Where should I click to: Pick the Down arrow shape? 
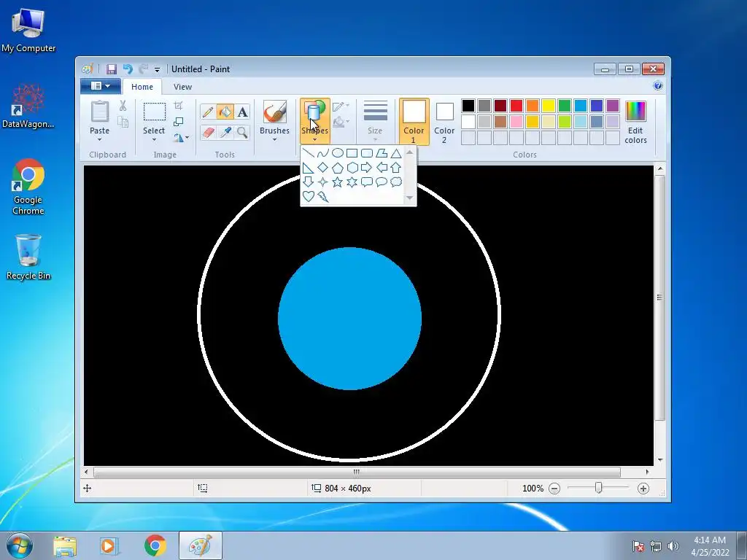click(x=309, y=182)
